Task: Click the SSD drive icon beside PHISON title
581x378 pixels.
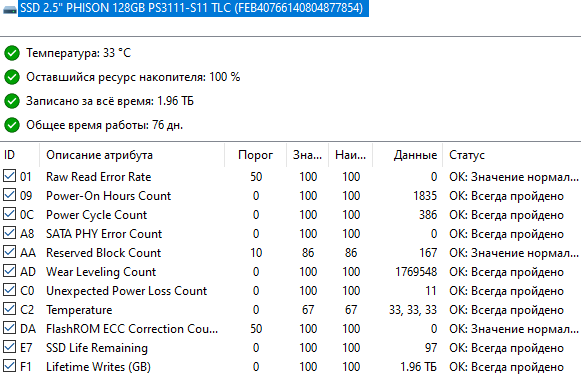Action: 9,10
